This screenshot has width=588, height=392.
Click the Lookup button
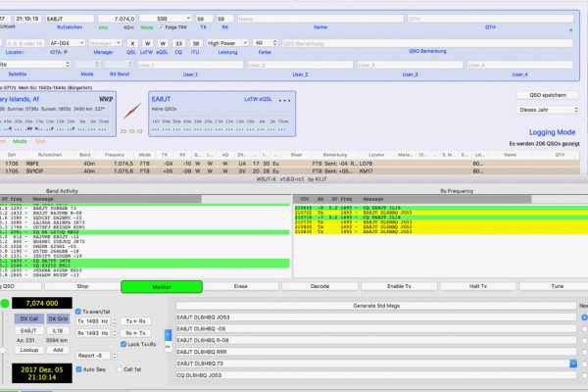(28, 350)
